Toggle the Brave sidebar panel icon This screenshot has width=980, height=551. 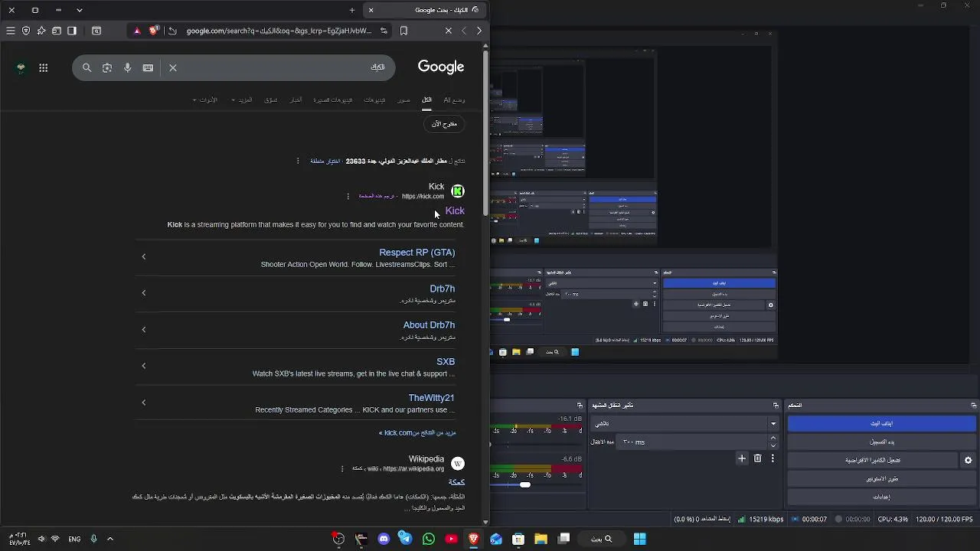coord(72,31)
